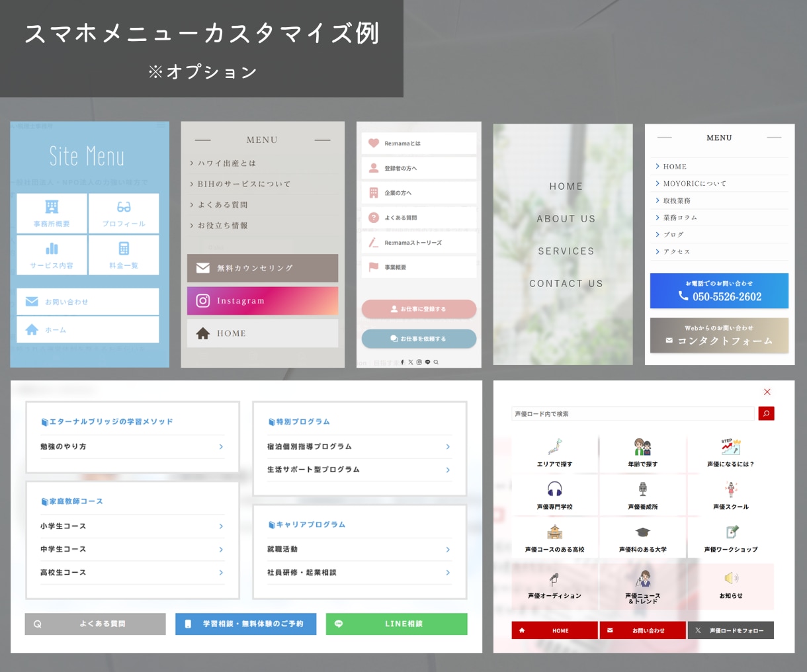Image resolution: width=807 pixels, height=672 pixels.
Task: Close the 声優ロード menu with red X
Action: [767, 392]
